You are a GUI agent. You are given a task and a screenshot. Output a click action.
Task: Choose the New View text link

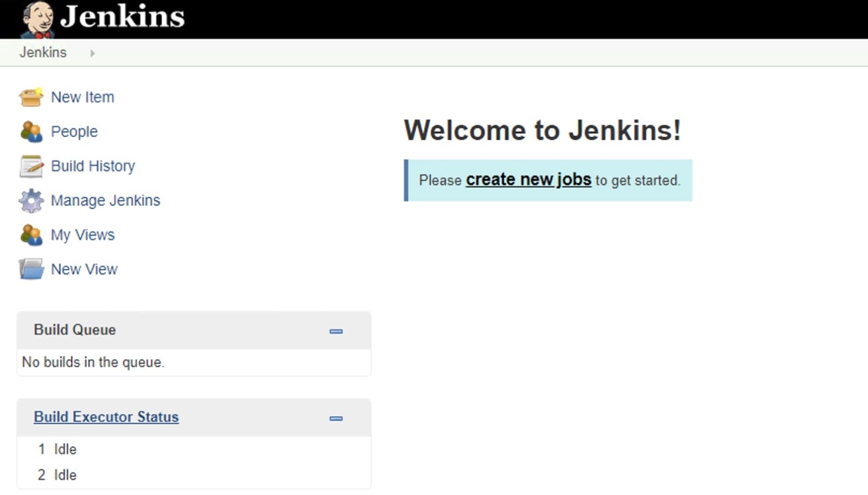point(84,269)
